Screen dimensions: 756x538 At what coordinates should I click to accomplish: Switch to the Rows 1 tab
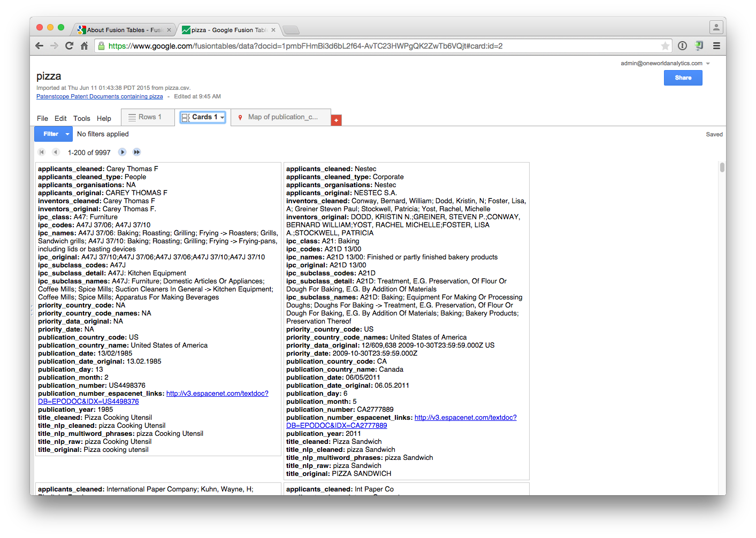tap(148, 117)
